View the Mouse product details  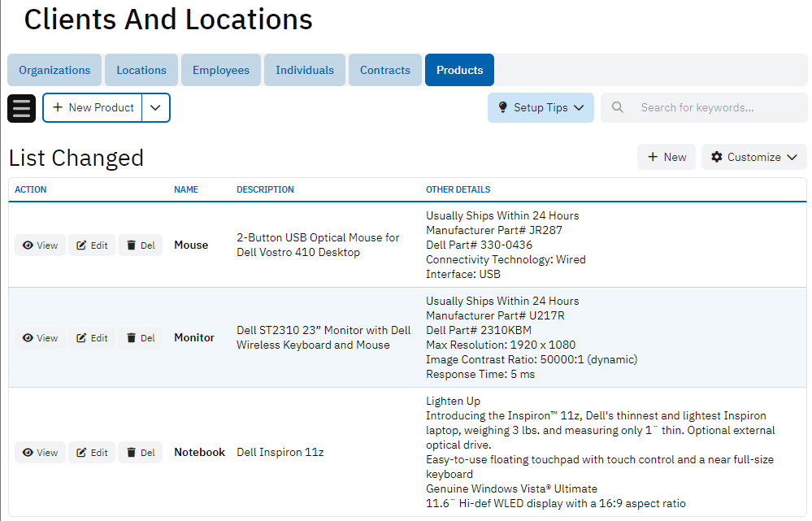tap(40, 245)
